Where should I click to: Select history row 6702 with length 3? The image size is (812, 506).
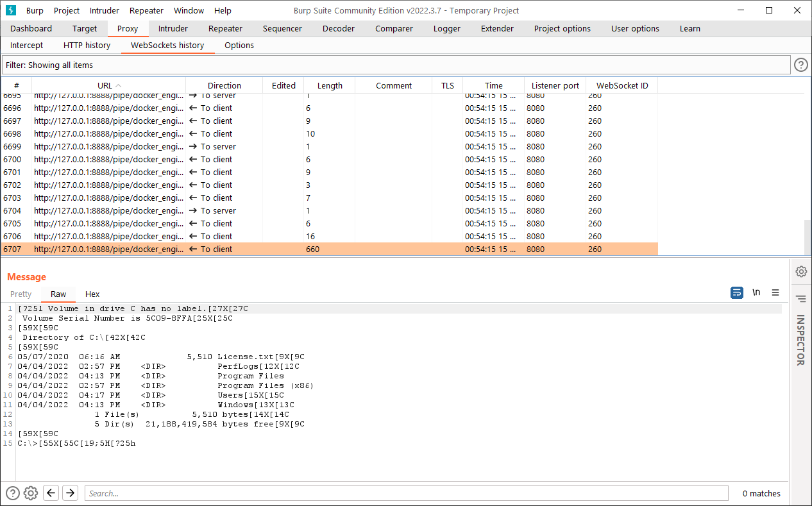click(329, 185)
